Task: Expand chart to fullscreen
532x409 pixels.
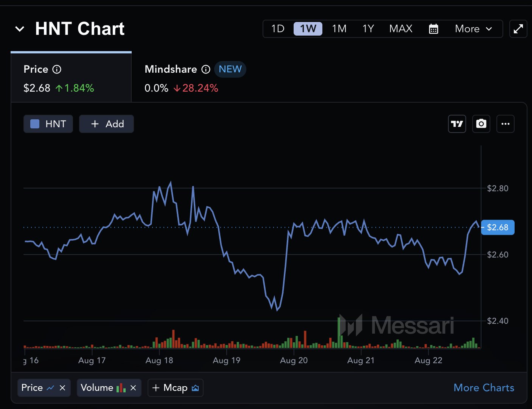Action: 518,29
